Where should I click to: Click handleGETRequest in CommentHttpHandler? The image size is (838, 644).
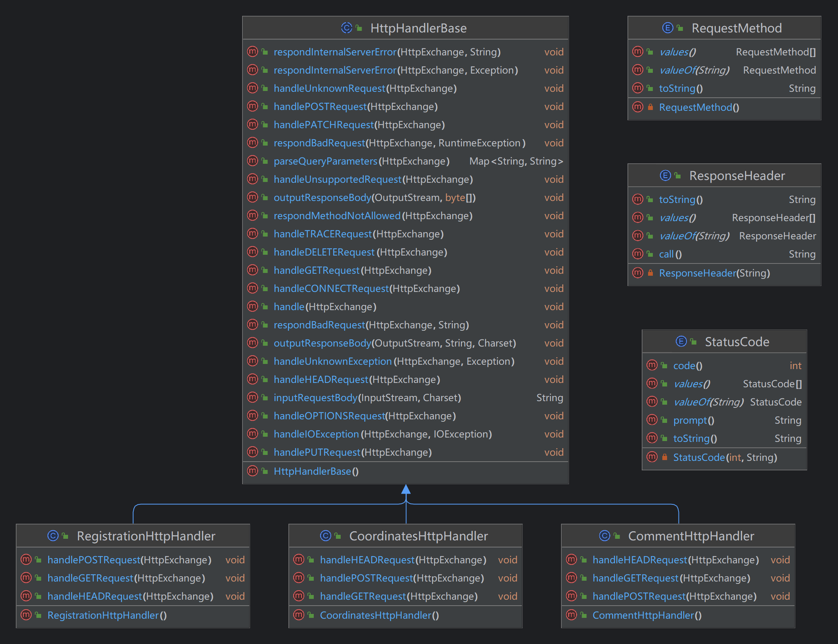pyautogui.click(x=671, y=578)
